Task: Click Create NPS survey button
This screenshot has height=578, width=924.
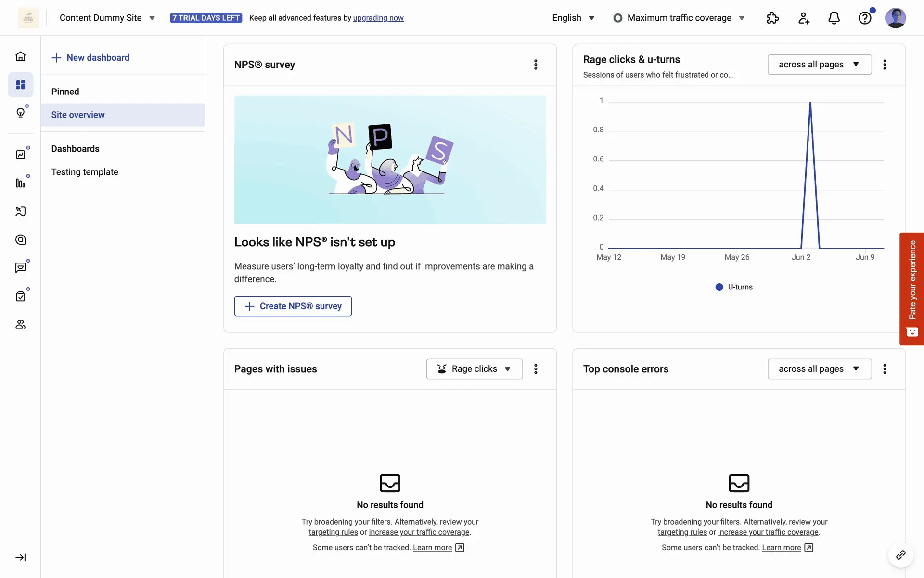Action: coord(293,306)
